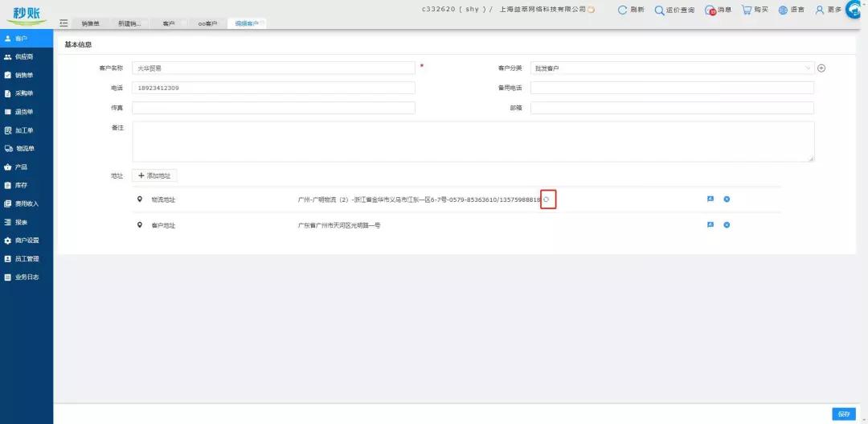Focus the 备用电话 input field

672,88
